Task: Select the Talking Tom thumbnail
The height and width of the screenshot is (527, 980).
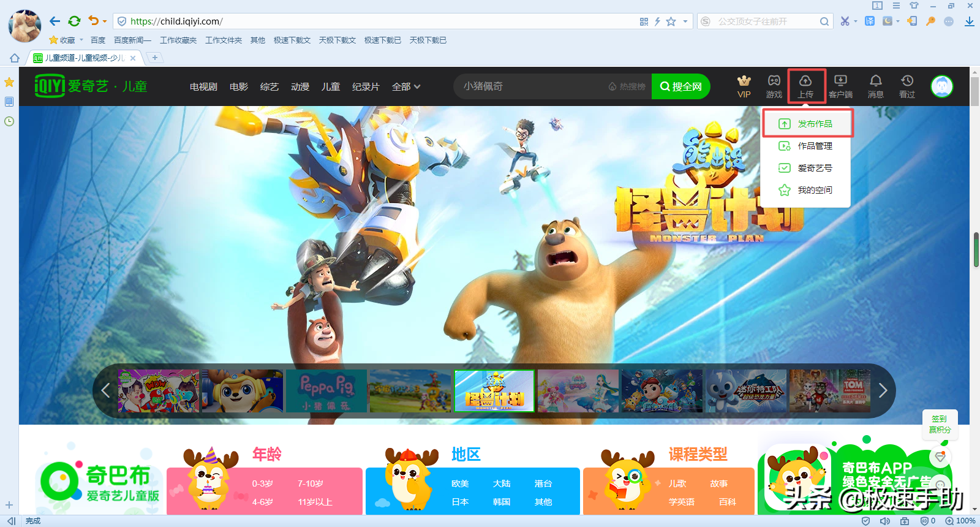Action: click(x=830, y=391)
